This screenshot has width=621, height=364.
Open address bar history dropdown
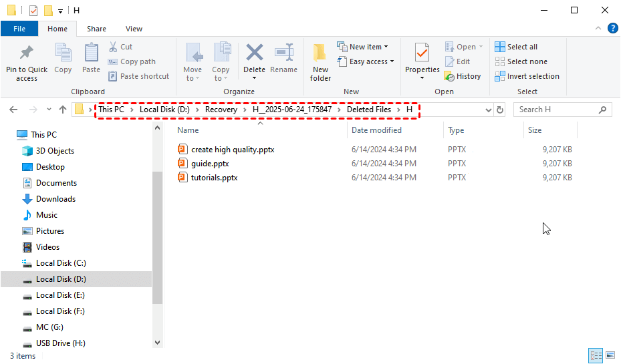[489, 110]
